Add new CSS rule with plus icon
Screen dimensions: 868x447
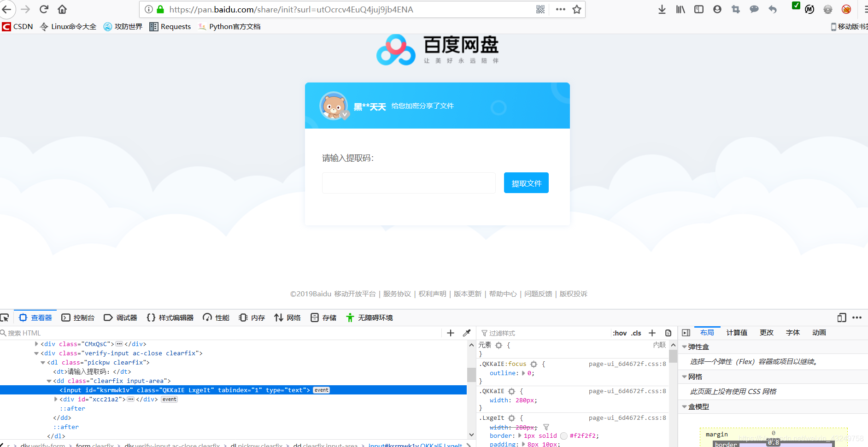pos(652,333)
